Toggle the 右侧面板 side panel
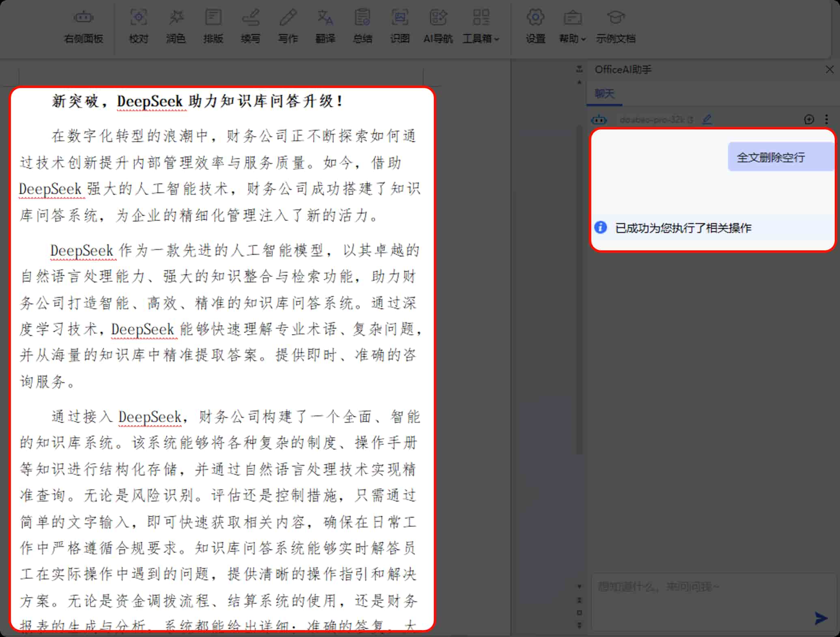This screenshot has height=637, width=840. tap(83, 26)
